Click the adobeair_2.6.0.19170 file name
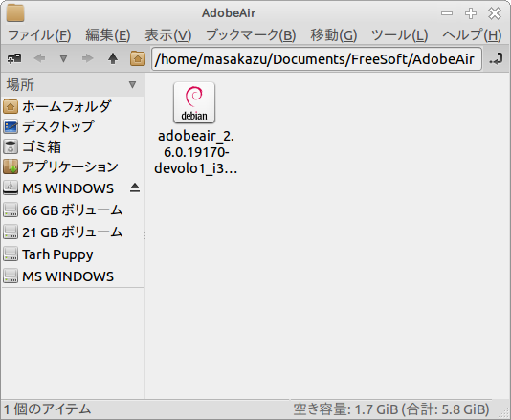The image size is (511, 420). [195, 152]
